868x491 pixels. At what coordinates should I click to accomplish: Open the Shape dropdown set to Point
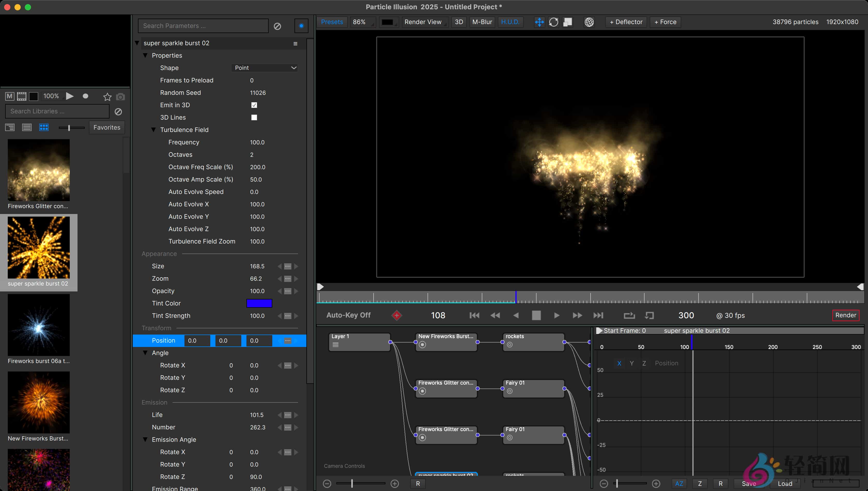[x=265, y=67]
